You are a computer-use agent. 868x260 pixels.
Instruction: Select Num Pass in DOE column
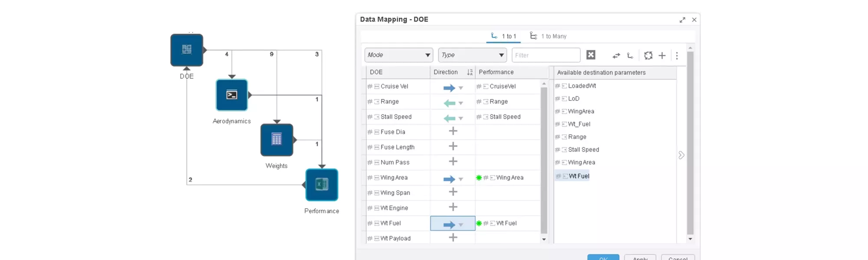pos(395,162)
